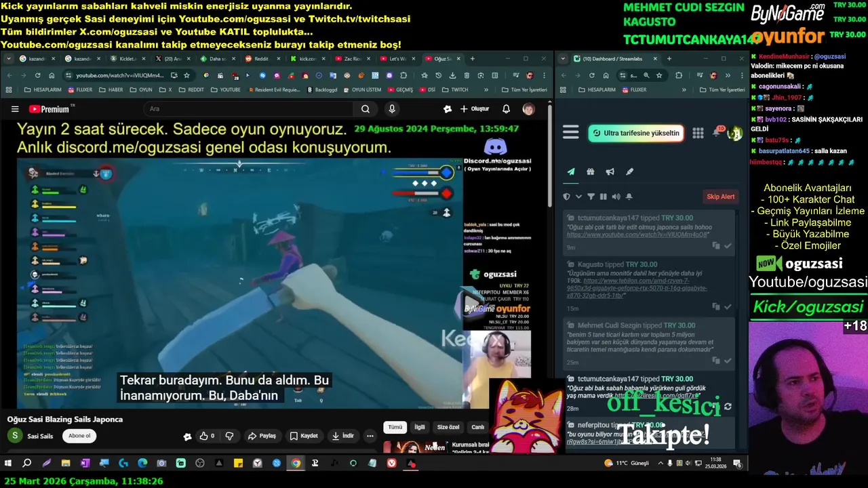Expand the tab search dropdown in left browser
868x488 pixels.
click(x=9, y=59)
